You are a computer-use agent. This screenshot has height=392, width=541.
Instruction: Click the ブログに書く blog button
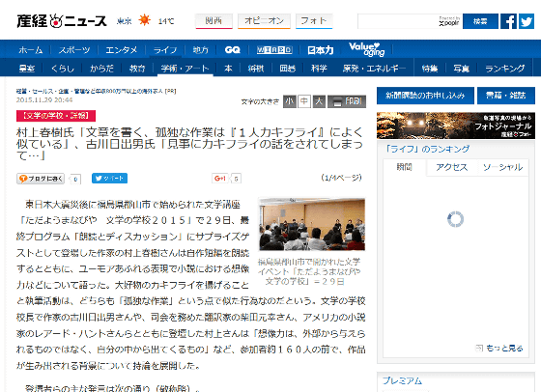[x=41, y=179]
